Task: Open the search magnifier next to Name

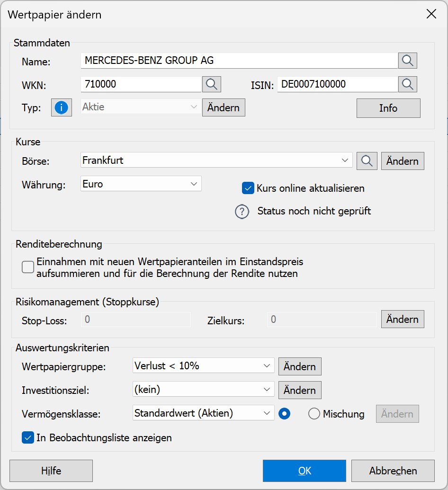Action: click(407, 60)
